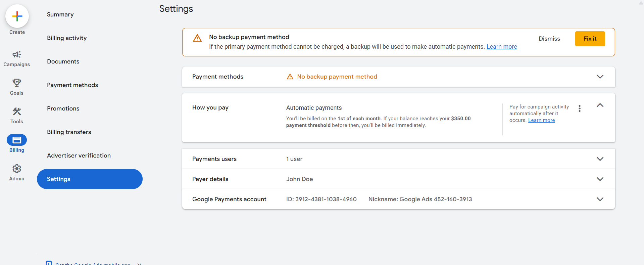
Task: Expand the Google Payments account row
Action: point(600,199)
